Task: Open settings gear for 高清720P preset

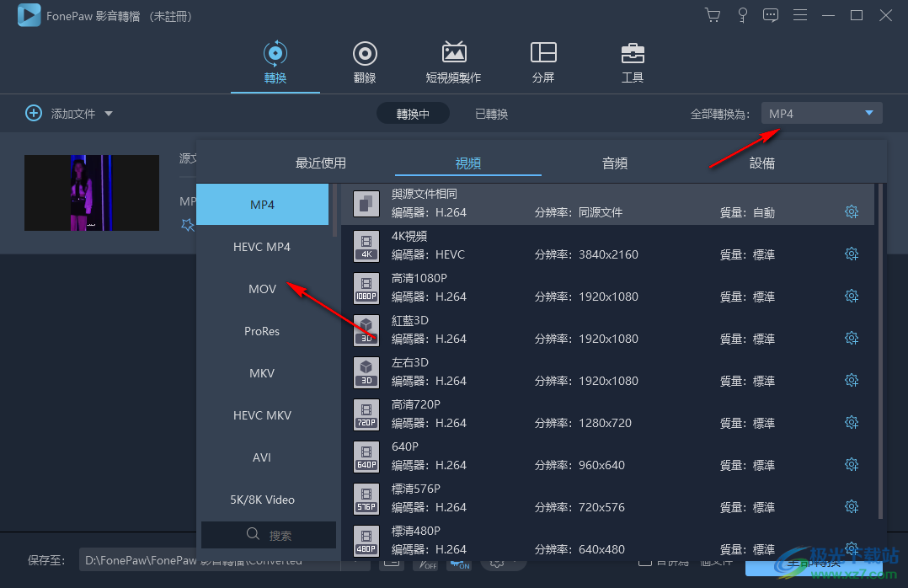Action: point(852,422)
